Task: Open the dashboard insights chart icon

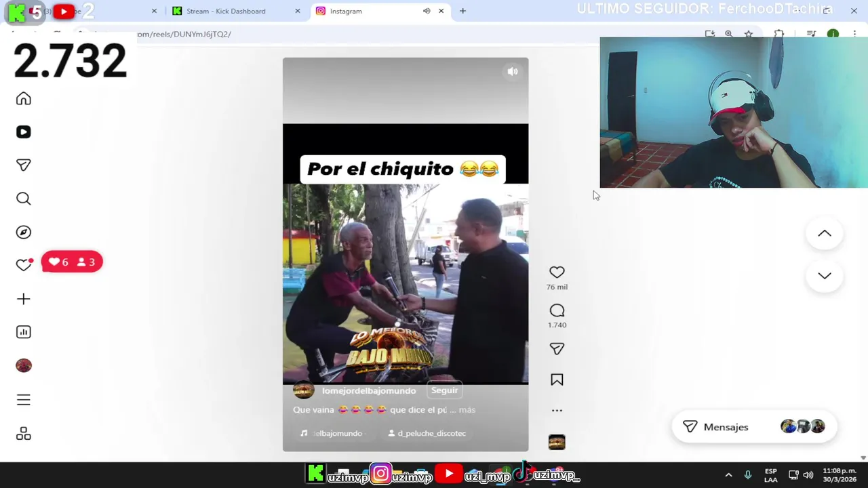Action: (24, 332)
